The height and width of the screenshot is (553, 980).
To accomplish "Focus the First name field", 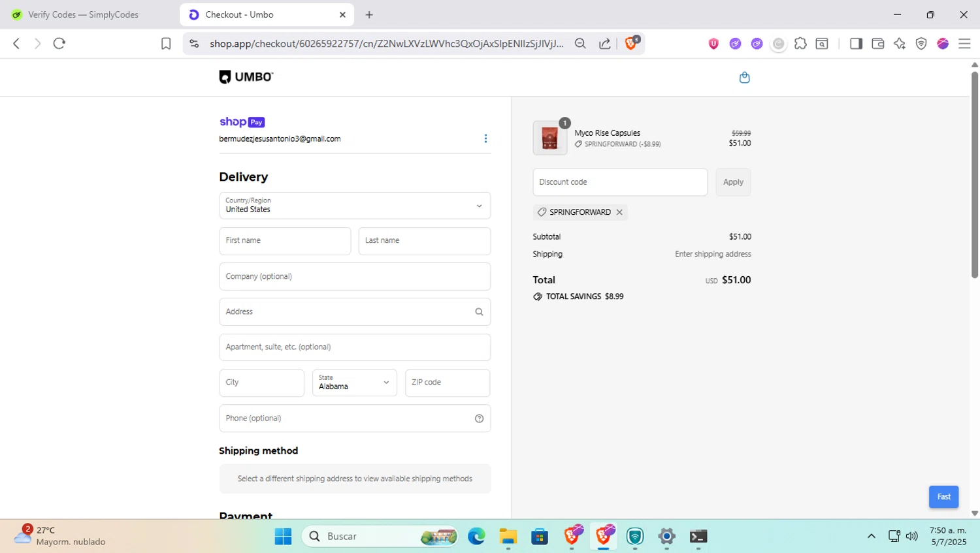I will [285, 241].
